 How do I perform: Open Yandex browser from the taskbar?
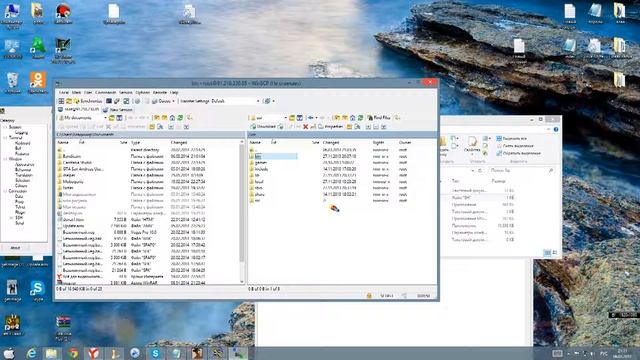93,353
